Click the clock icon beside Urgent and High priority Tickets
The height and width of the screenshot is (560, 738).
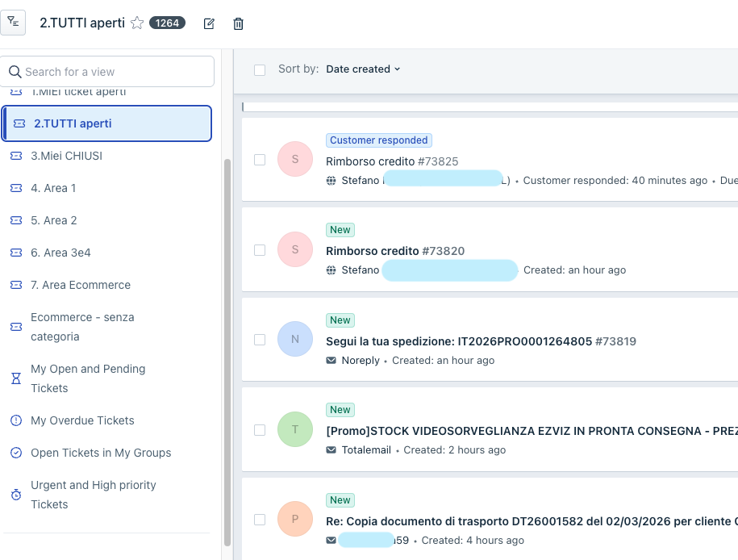(x=15, y=494)
